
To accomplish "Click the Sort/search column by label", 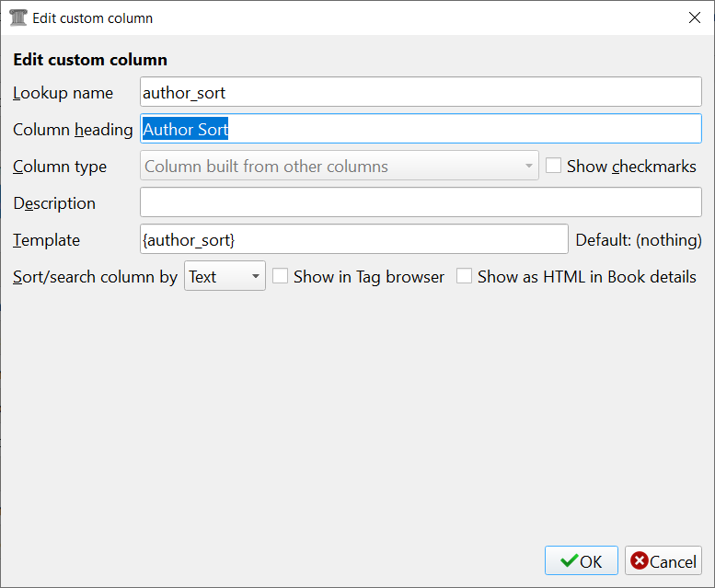I will (x=95, y=277).
